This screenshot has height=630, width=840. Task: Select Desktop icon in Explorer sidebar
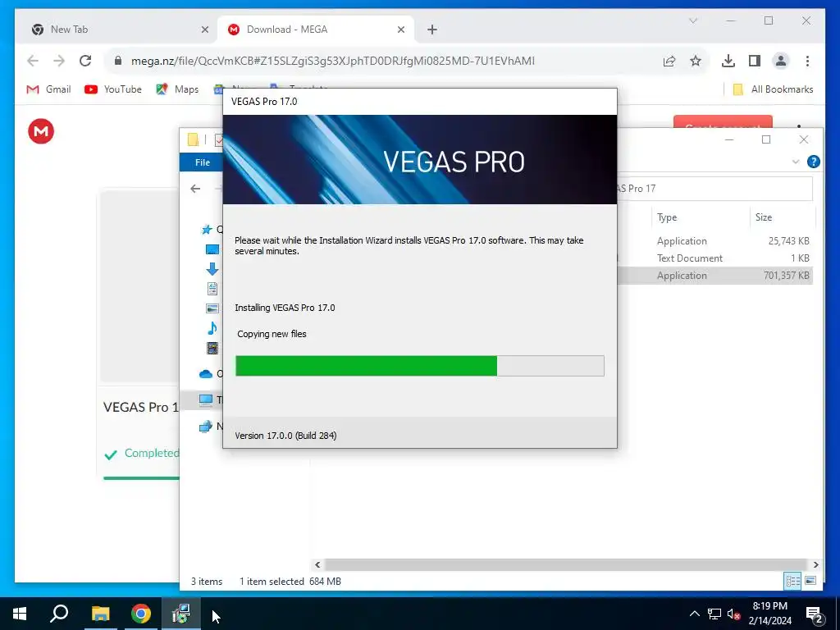[212, 249]
